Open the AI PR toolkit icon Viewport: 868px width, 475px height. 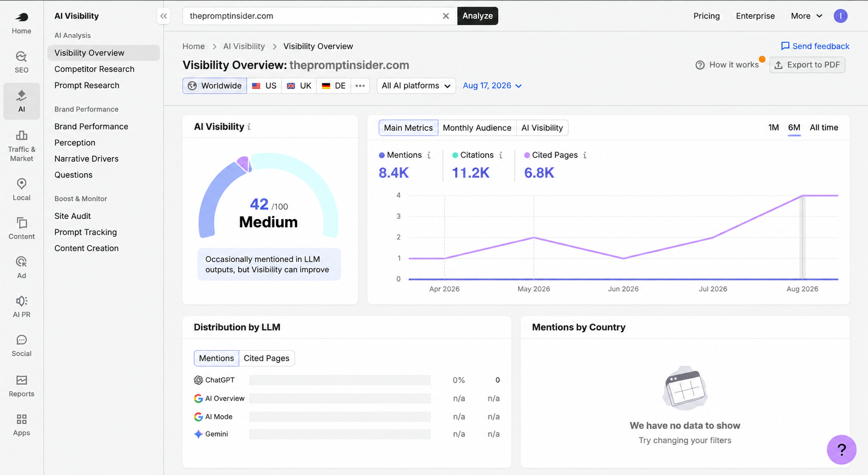[x=22, y=306]
